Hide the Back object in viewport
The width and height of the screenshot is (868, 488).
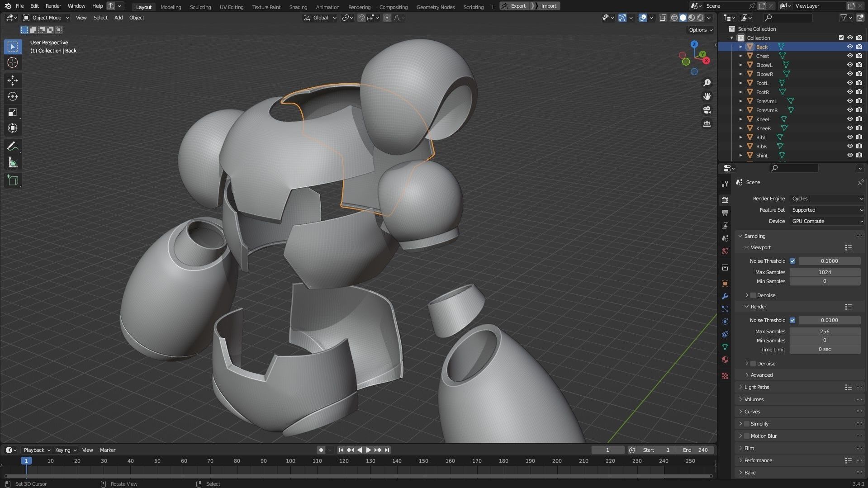pos(850,47)
